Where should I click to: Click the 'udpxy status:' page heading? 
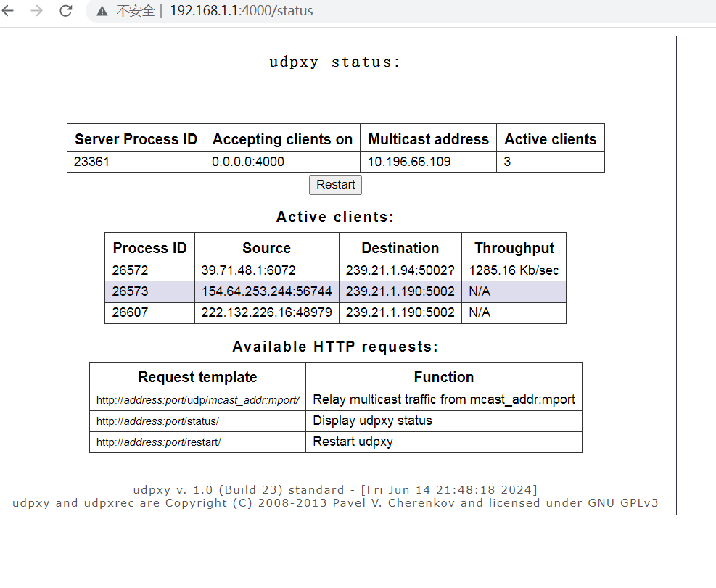pos(334,62)
